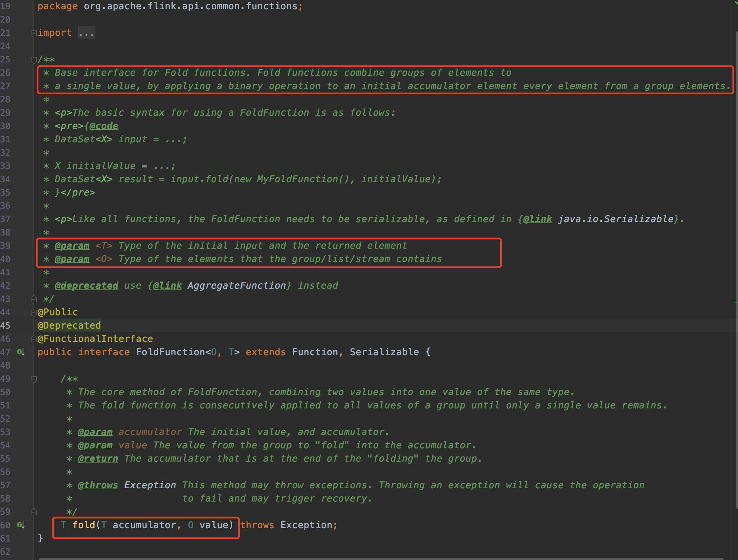Click the fold method name

[84, 525]
